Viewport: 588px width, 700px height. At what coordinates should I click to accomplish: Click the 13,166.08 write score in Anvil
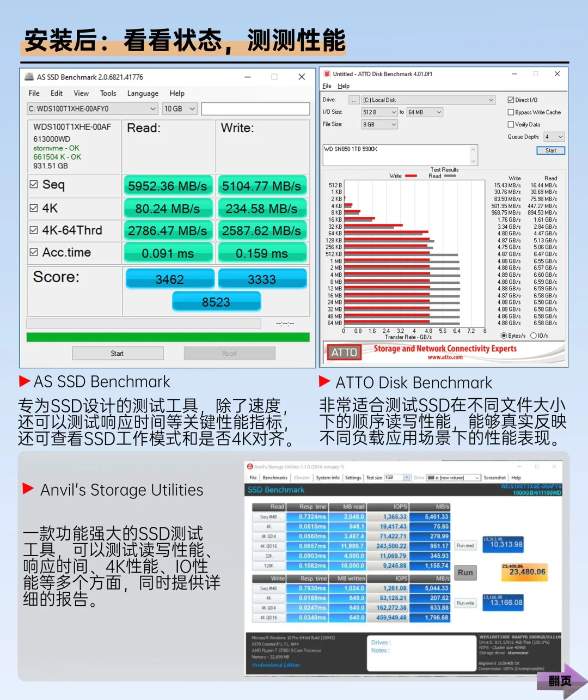tap(503, 602)
